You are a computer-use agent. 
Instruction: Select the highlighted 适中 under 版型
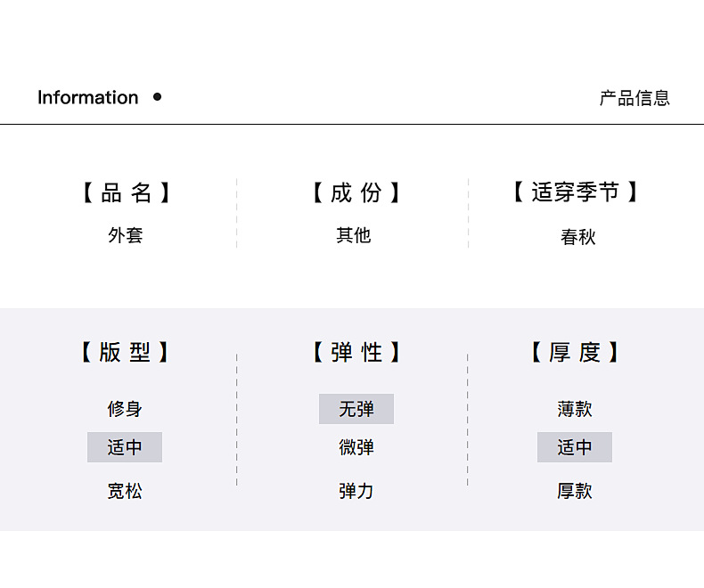click(125, 447)
